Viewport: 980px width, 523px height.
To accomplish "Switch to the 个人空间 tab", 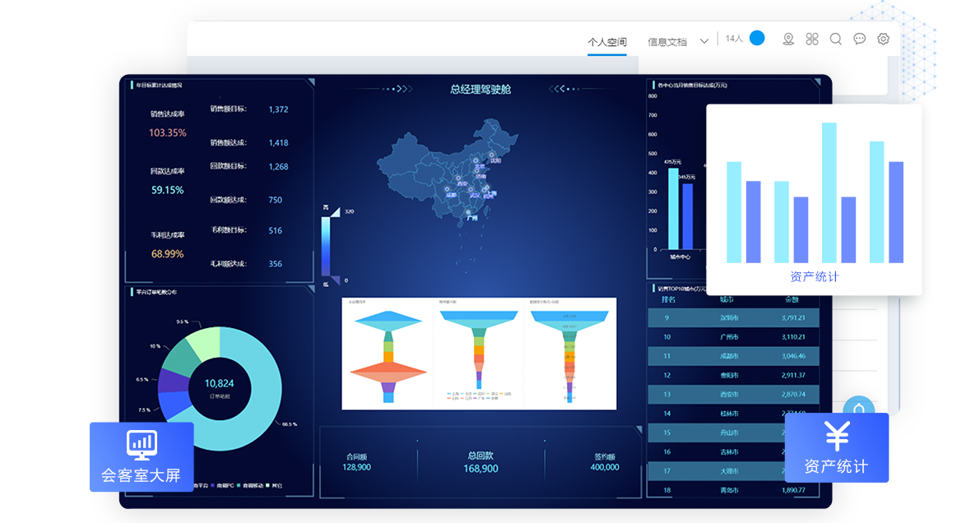I will coord(606,41).
